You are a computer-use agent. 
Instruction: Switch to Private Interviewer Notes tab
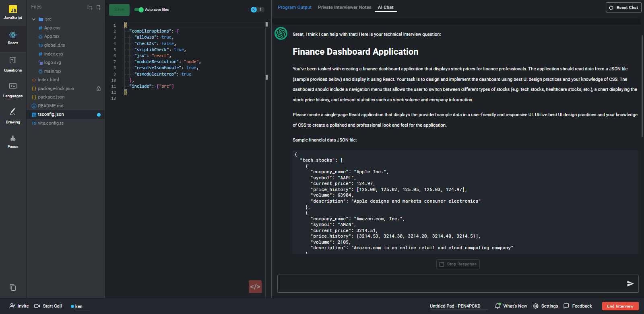point(345,7)
